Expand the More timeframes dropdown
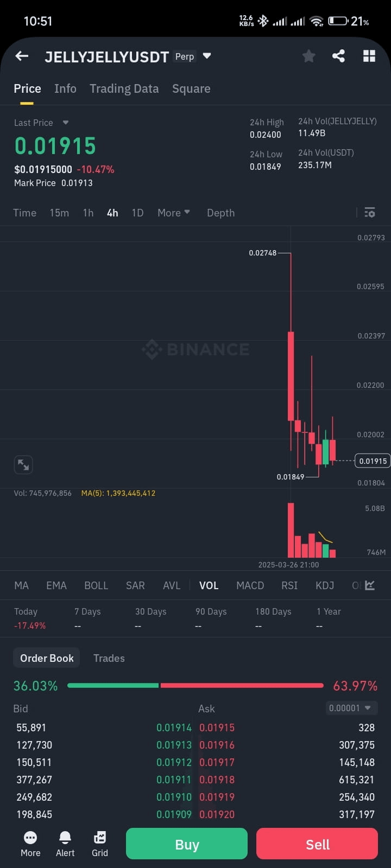Image resolution: width=391 pixels, height=868 pixels. [173, 213]
